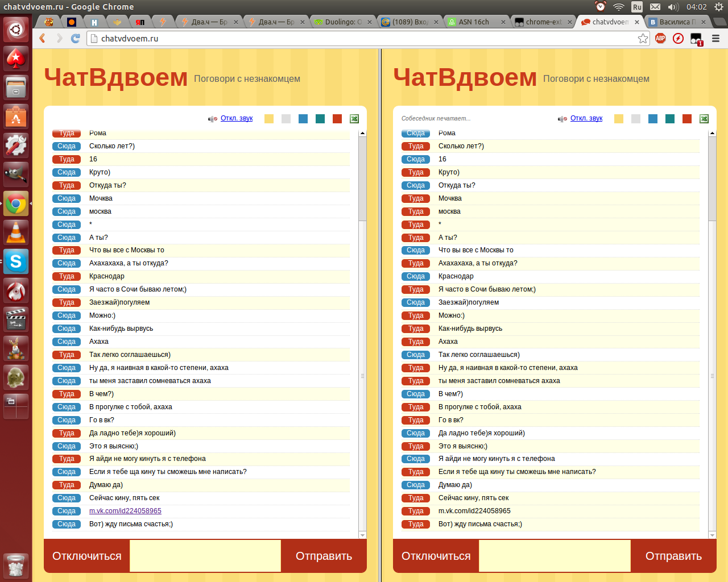Open the sound volume indicator in tray
Image resolution: width=728 pixels, height=582 pixels.
(x=673, y=7)
